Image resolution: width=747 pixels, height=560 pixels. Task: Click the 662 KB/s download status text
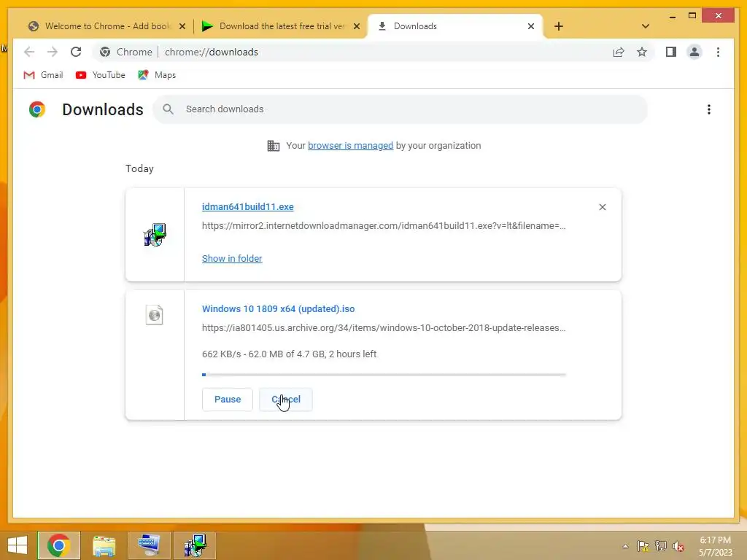(x=289, y=354)
